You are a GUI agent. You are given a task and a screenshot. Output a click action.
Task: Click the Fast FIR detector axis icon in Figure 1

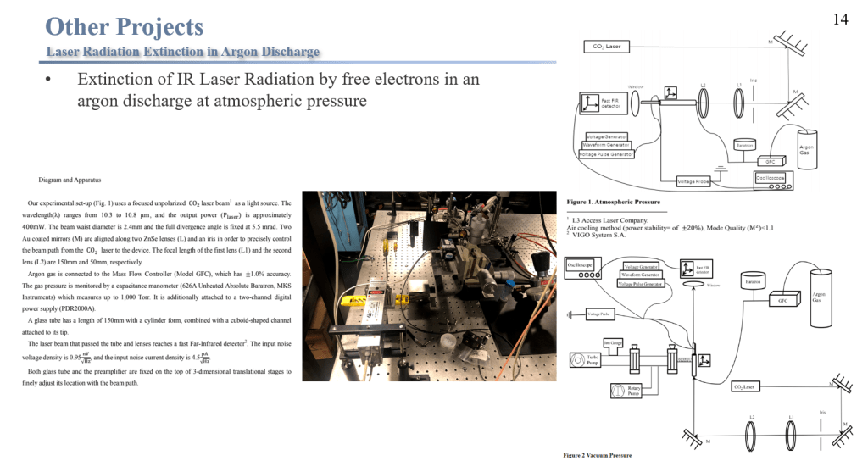590,105
